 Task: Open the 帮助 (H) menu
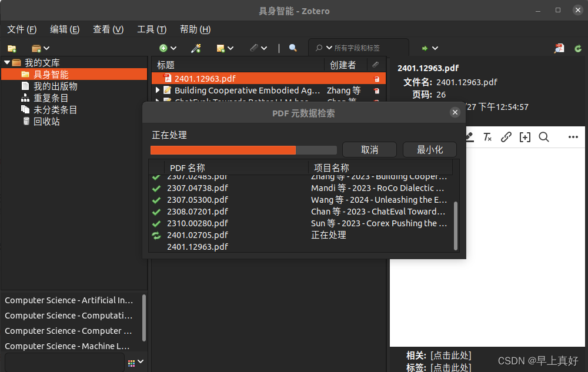(x=195, y=29)
